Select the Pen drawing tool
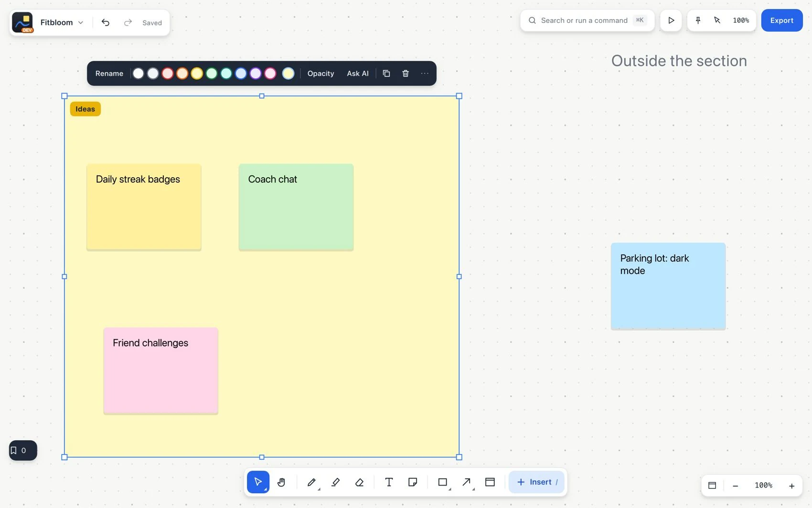This screenshot has height=508, width=812. pos(311,482)
